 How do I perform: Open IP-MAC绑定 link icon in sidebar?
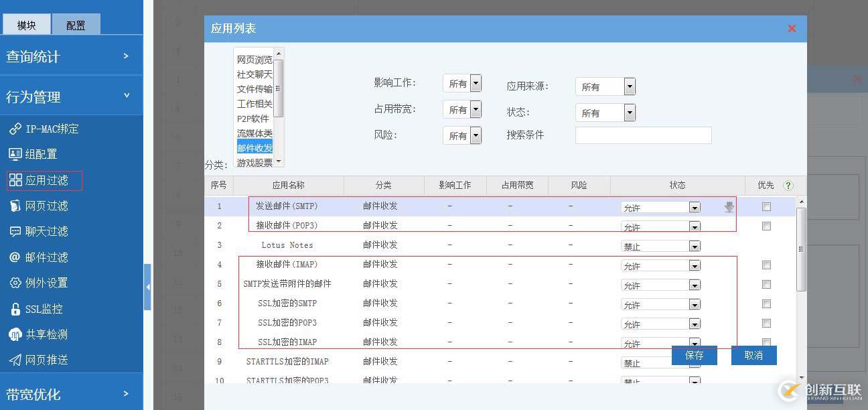tap(15, 129)
